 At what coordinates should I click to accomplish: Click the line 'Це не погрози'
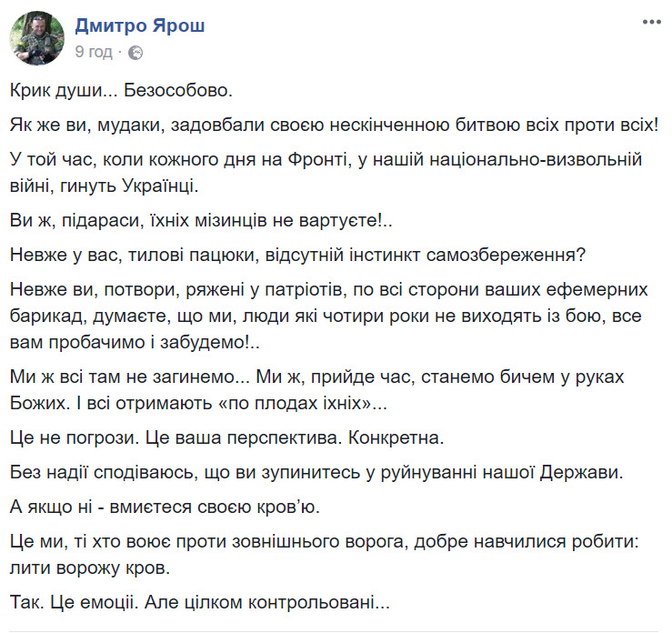click(226, 438)
